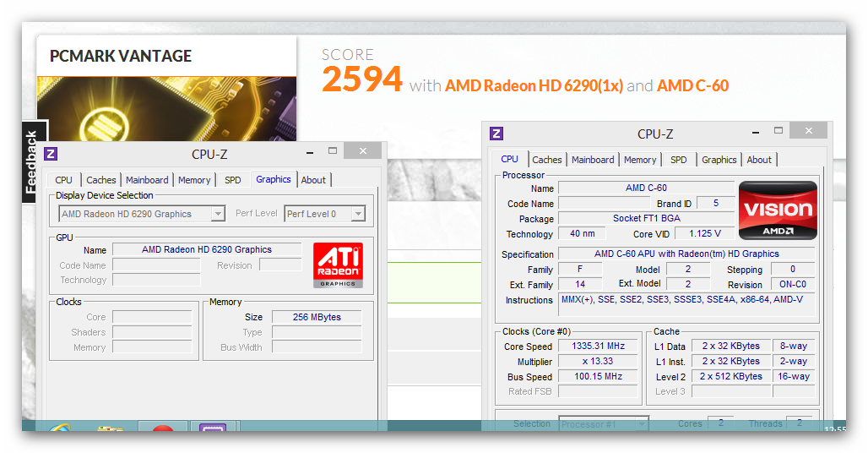868x453 pixels.
Task: Open the Processor #1 selection dropdown
Action: [642, 424]
